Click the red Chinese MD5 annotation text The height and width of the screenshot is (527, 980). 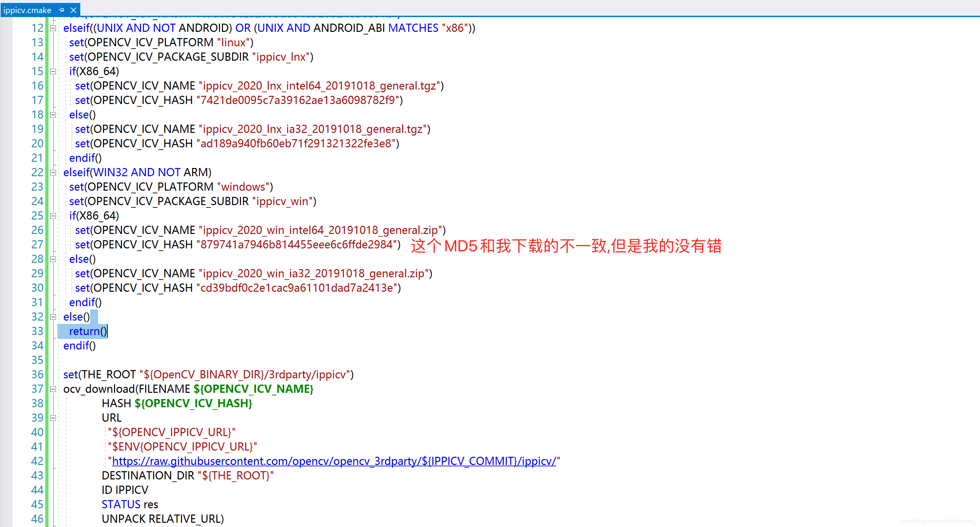pos(566,246)
